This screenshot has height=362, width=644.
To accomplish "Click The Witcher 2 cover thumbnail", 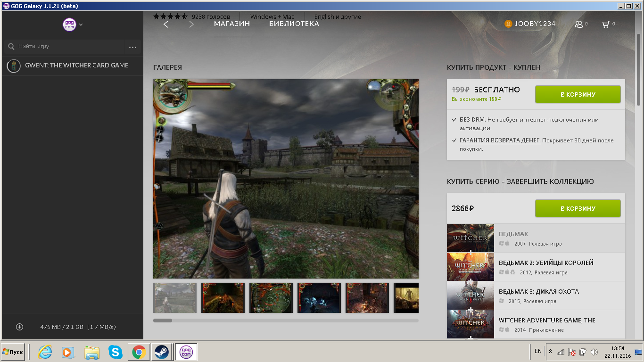I will (x=471, y=267).
